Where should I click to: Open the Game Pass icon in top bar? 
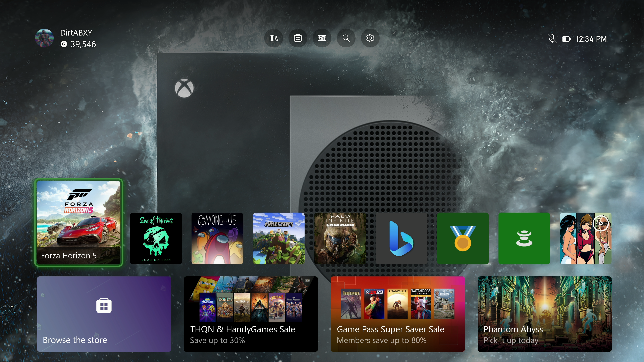coord(322,38)
